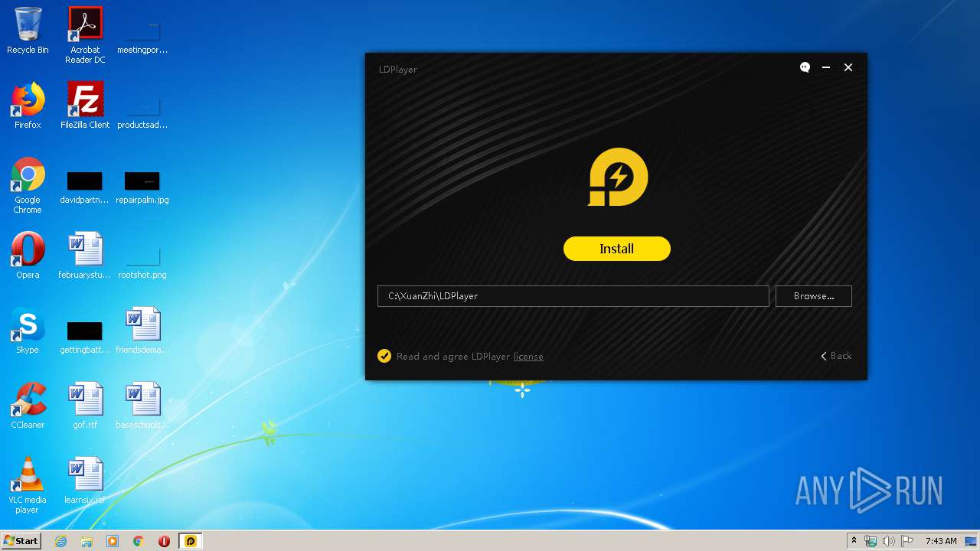
Task: Select the CCleaner desktop shortcut
Action: 28,406
